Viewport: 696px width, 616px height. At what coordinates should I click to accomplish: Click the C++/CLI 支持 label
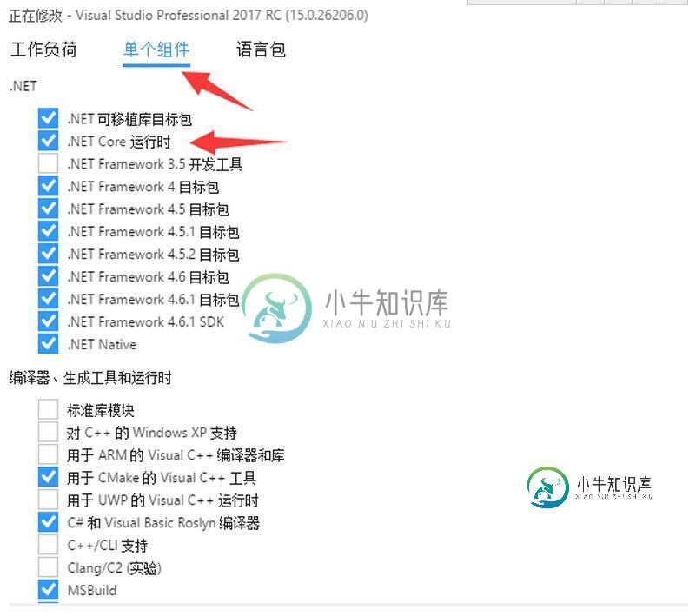coord(108,546)
